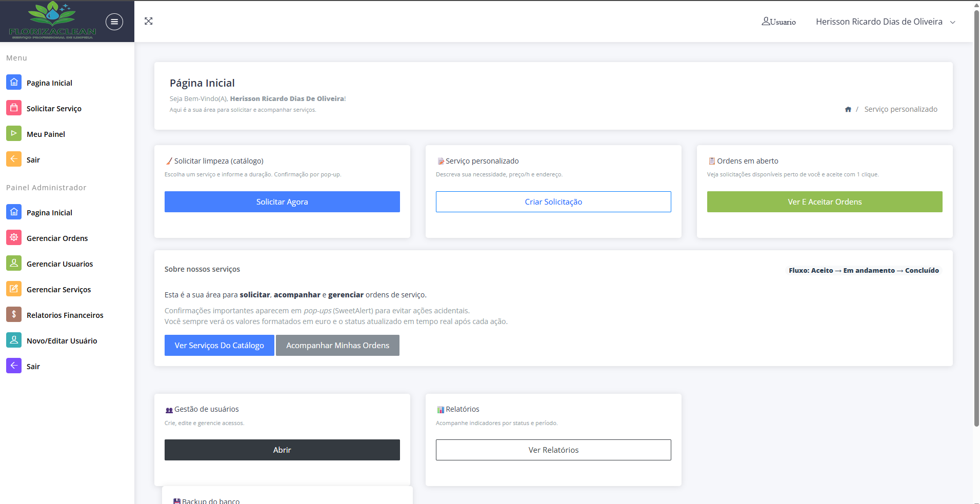Click the Relatorios Financeiros dollar icon

tap(14, 314)
